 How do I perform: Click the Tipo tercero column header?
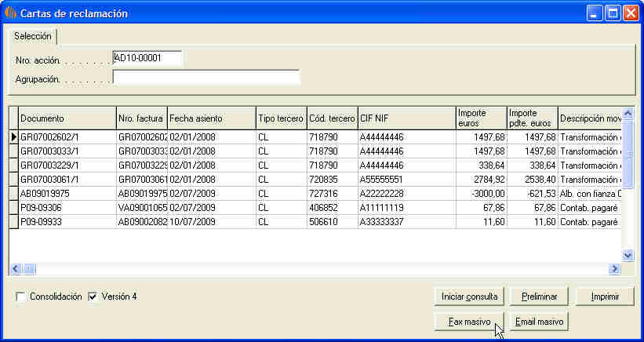282,118
